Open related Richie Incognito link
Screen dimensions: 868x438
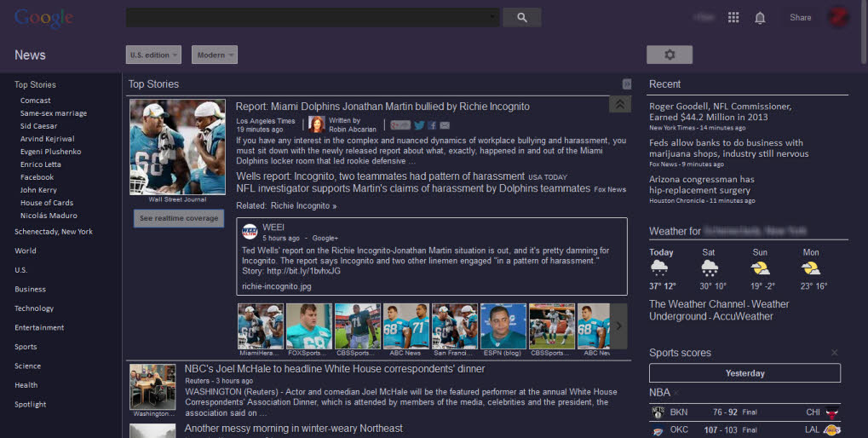click(x=303, y=206)
